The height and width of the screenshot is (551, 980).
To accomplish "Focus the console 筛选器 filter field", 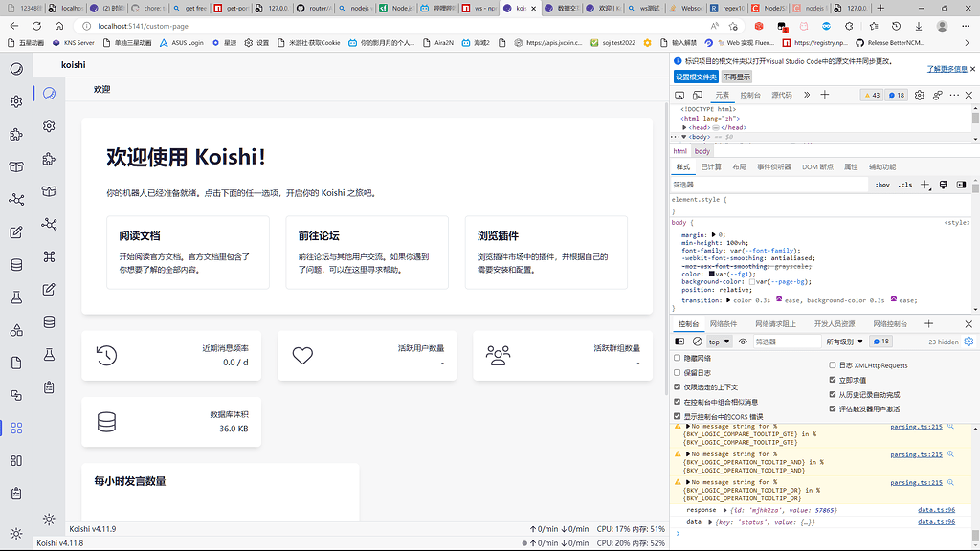I will [x=787, y=342].
